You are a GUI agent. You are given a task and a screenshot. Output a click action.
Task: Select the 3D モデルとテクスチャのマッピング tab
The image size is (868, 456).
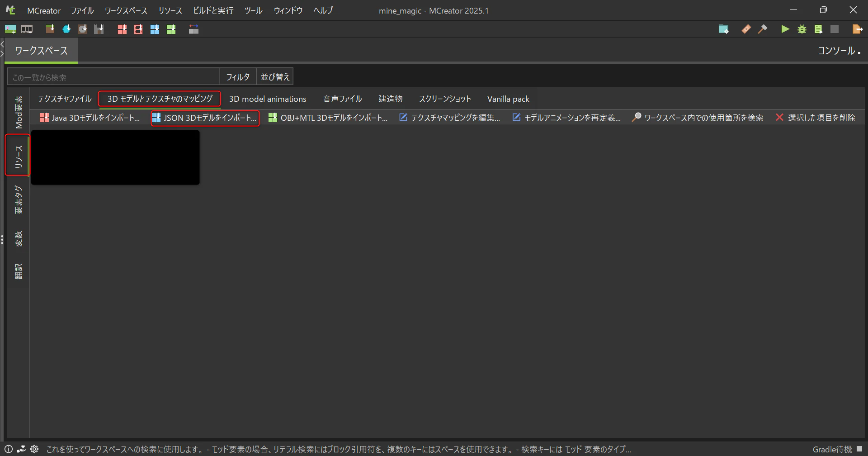point(160,99)
